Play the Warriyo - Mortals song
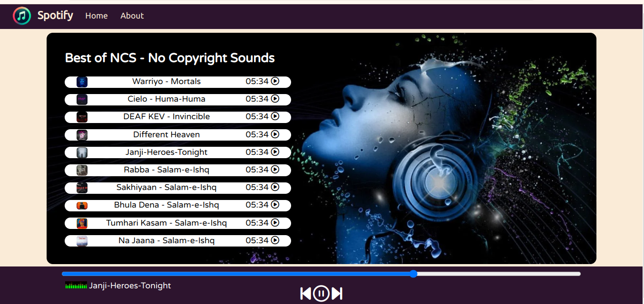Viewport: 644px width, 304px height. pyautogui.click(x=275, y=81)
